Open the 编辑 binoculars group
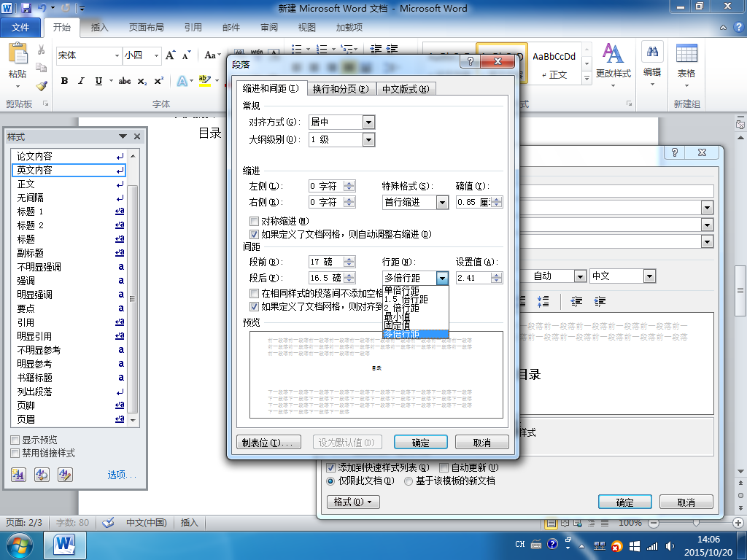Image resolution: width=747 pixels, height=560 pixels. point(652,64)
